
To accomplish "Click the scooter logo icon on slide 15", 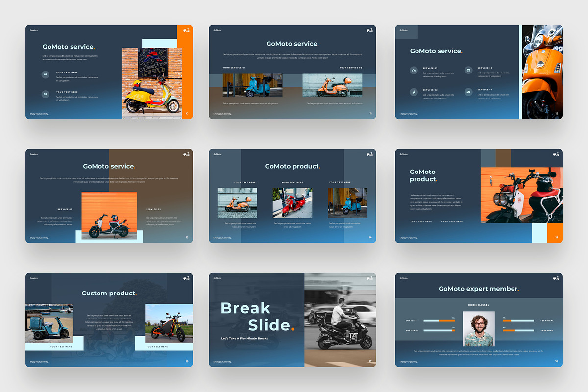I will 556,154.
